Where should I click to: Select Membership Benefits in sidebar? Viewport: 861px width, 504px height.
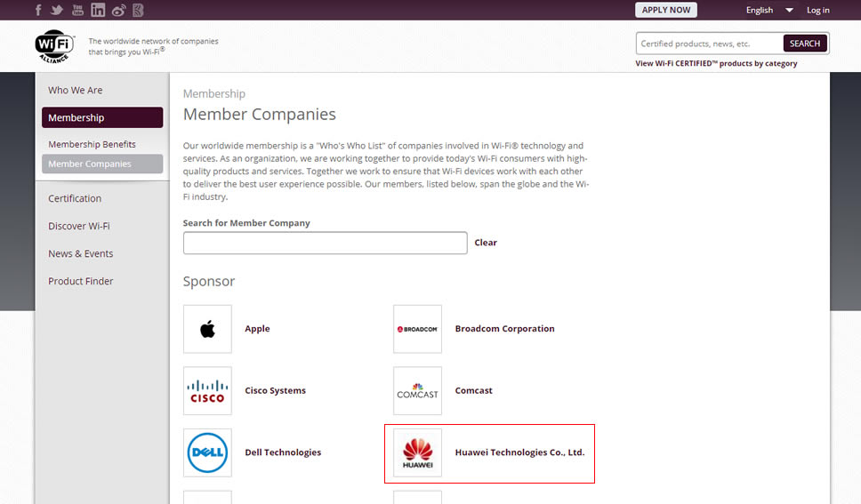92,144
